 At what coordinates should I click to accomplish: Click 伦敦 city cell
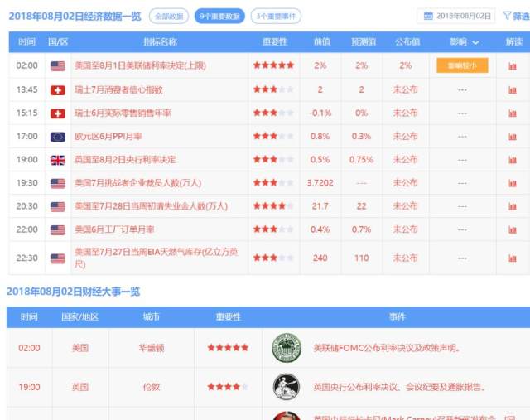click(152, 387)
